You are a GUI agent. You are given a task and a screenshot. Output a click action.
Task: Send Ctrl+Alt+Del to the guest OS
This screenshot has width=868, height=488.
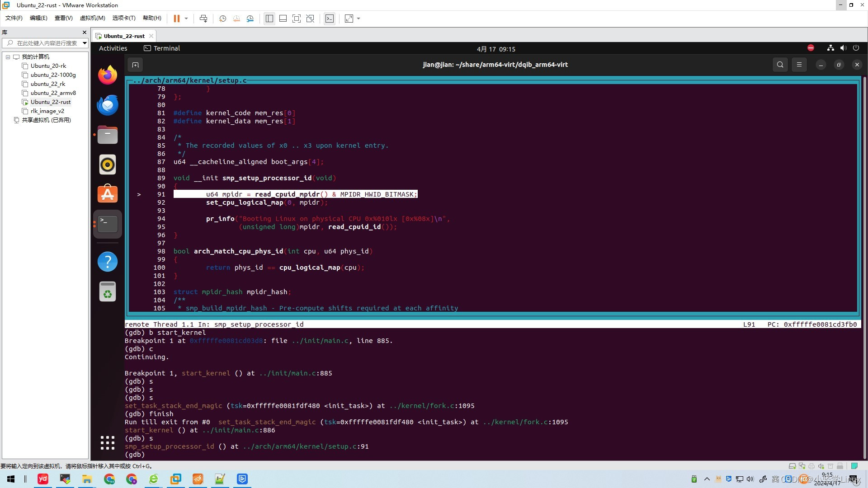pyautogui.click(x=203, y=19)
